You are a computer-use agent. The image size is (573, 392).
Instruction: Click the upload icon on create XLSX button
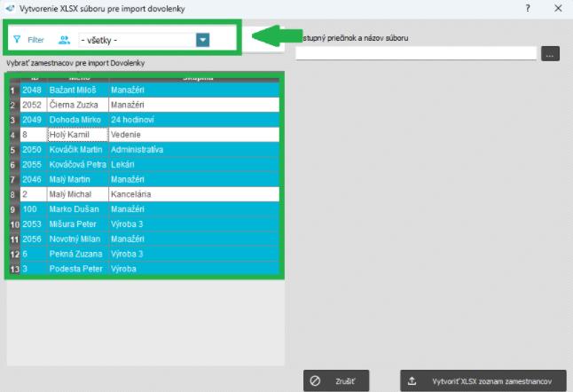click(412, 380)
